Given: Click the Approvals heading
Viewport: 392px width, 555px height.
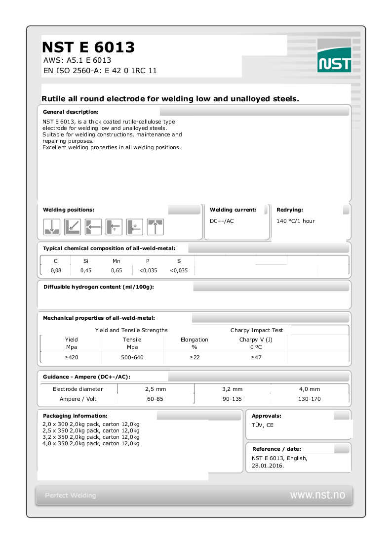Looking at the screenshot, I should coord(267,416).
